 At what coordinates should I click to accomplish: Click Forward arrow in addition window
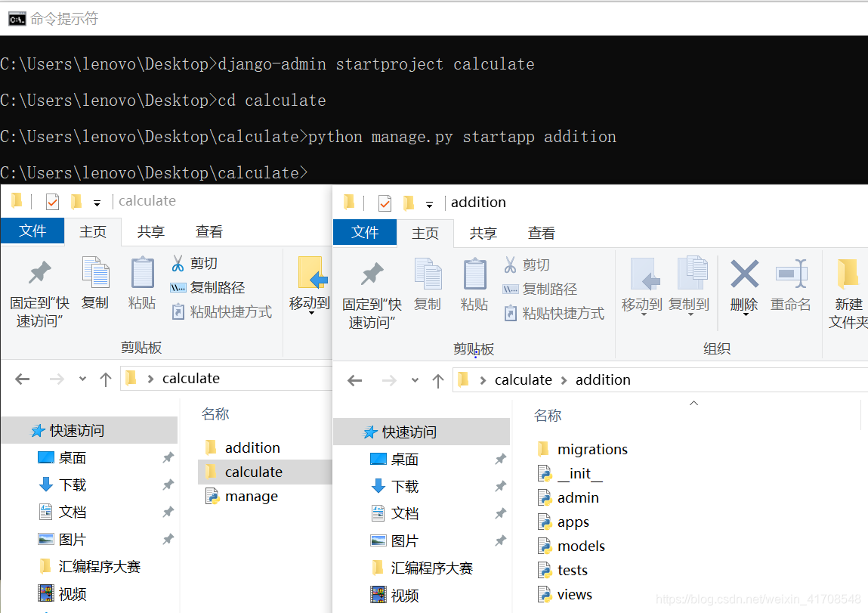389,380
